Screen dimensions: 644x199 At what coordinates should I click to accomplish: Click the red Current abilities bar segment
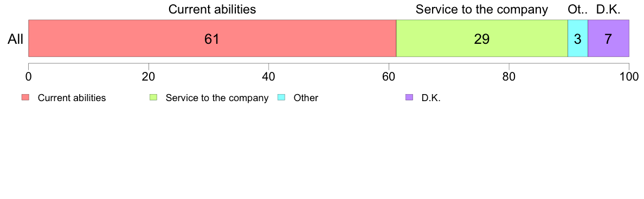(212, 38)
